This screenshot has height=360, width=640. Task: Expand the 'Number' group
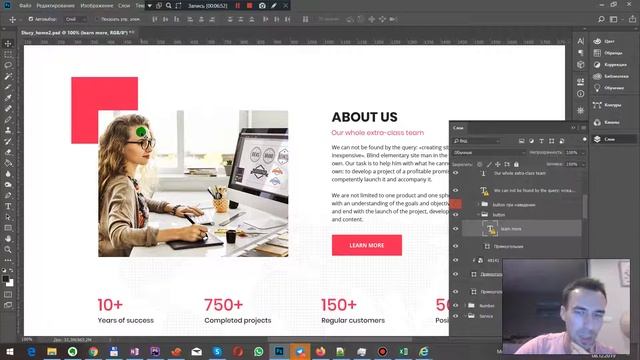[x=465, y=305]
